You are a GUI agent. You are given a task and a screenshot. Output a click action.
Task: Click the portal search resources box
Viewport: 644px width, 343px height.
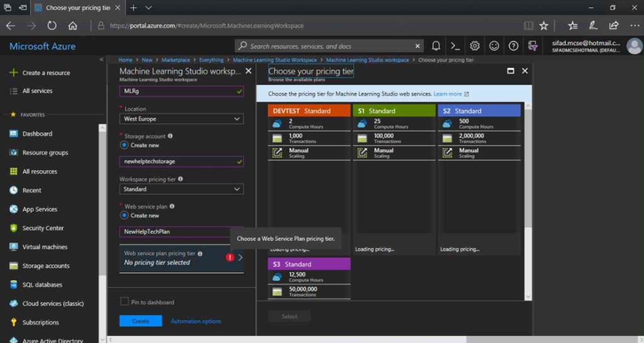tap(328, 46)
